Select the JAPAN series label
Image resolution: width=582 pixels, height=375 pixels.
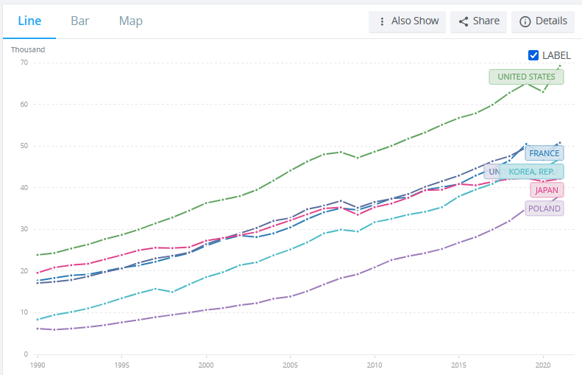547,190
